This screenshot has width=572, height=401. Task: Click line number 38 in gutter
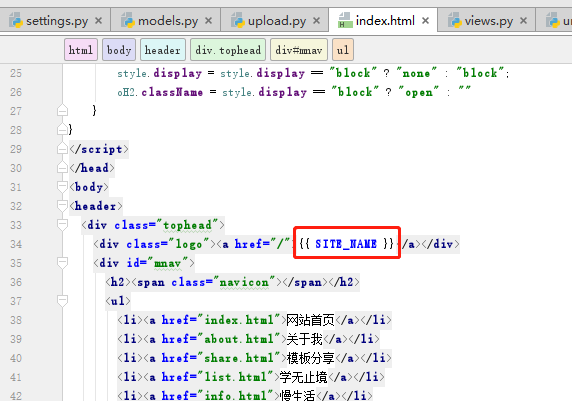[16, 320]
